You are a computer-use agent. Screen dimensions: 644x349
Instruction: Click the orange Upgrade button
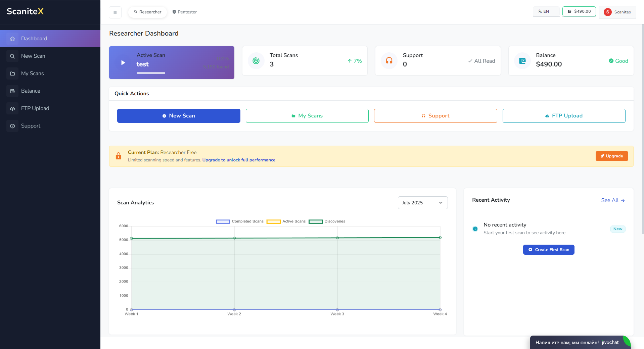[x=612, y=156]
